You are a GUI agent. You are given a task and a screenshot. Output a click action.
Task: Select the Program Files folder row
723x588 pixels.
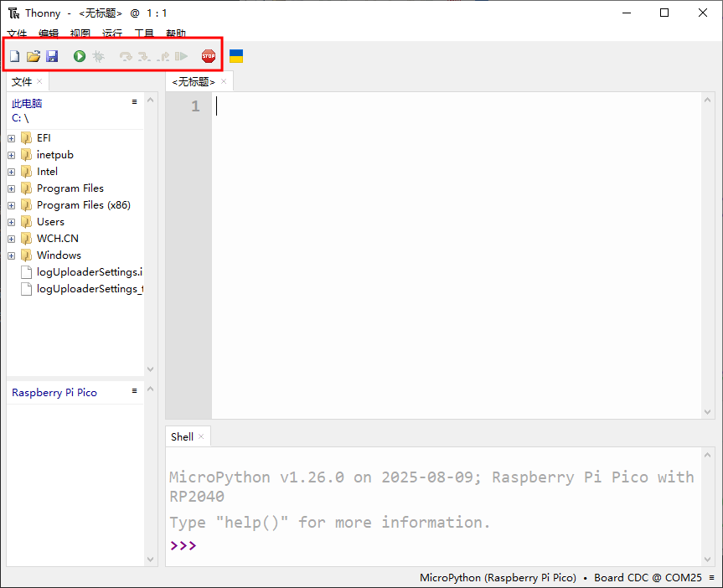click(x=75, y=188)
